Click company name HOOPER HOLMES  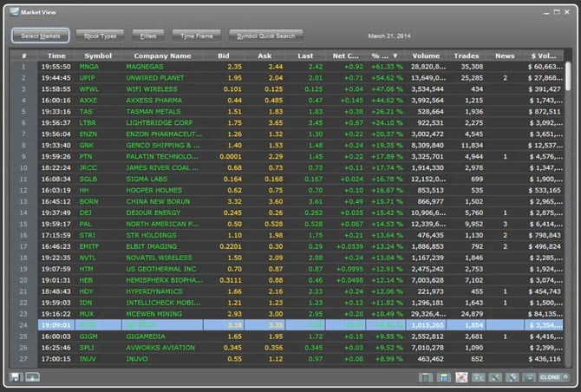pyautogui.click(x=153, y=190)
